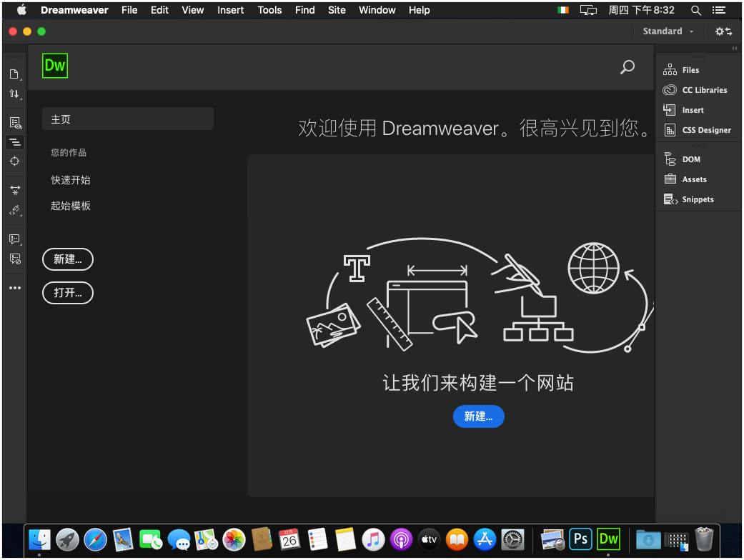This screenshot has height=560, width=744.
Task: Click the screen mirroring display icon
Action: (588, 10)
